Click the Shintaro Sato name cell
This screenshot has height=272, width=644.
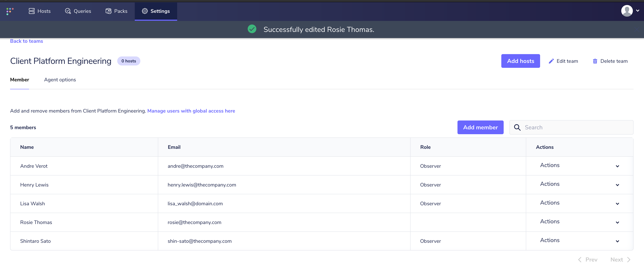(x=84, y=241)
